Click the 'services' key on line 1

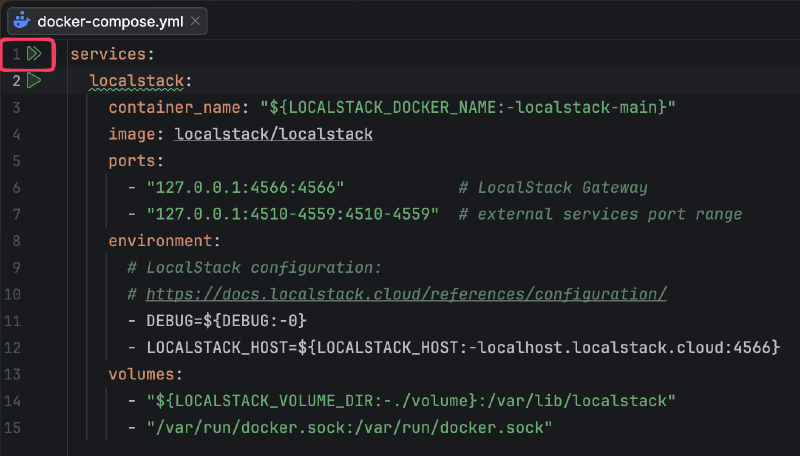coord(112,54)
